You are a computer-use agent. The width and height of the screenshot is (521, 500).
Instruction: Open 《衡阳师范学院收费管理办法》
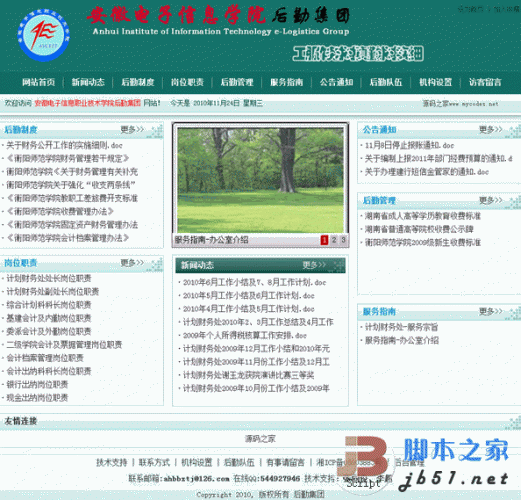point(60,211)
